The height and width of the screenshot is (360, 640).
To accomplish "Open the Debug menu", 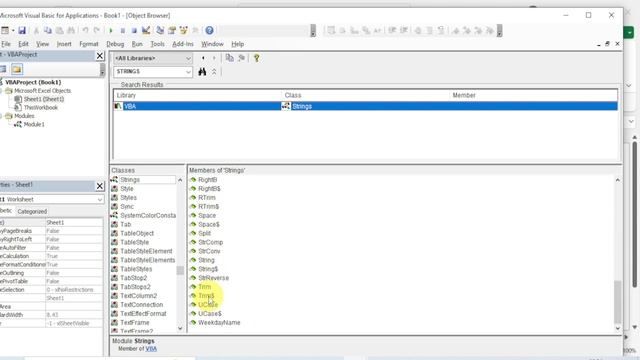I will 115,44.
